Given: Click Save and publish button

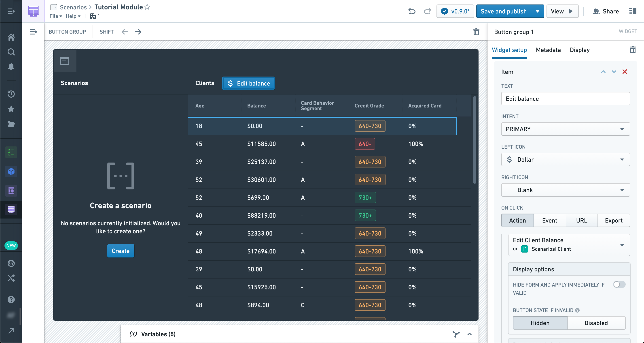Looking at the screenshot, I should click(x=504, y=11).
